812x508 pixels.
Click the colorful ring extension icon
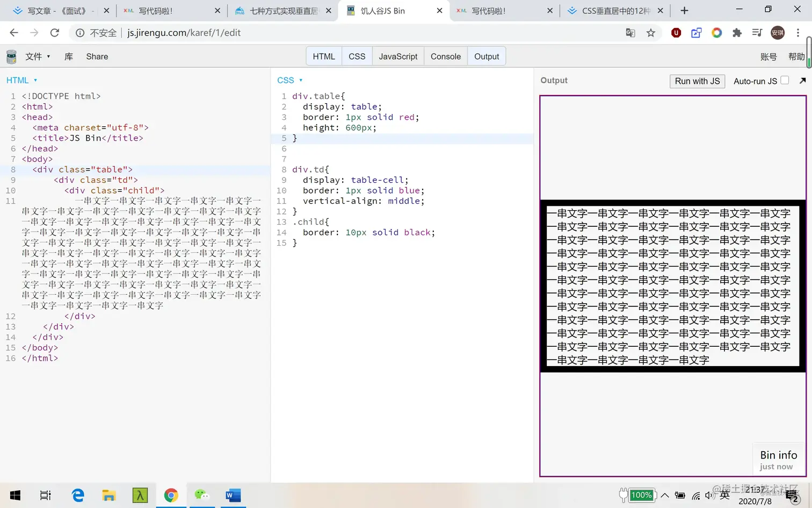coord(717,33)
